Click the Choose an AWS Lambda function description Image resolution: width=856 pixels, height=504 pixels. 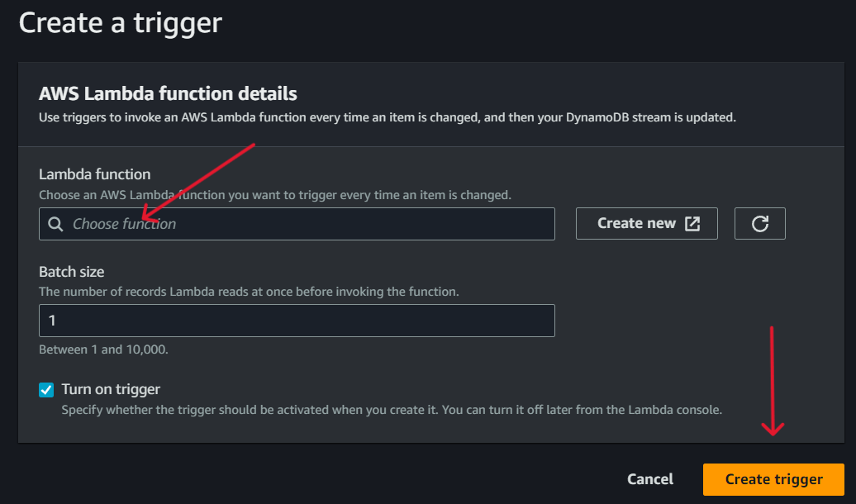point(275,195)
